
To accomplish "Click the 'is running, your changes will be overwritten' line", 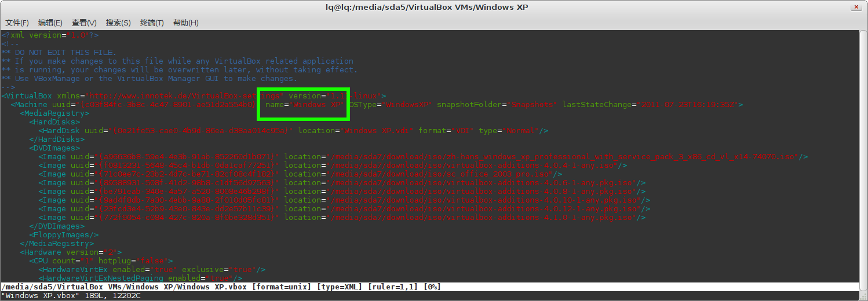I will point(180,69).
